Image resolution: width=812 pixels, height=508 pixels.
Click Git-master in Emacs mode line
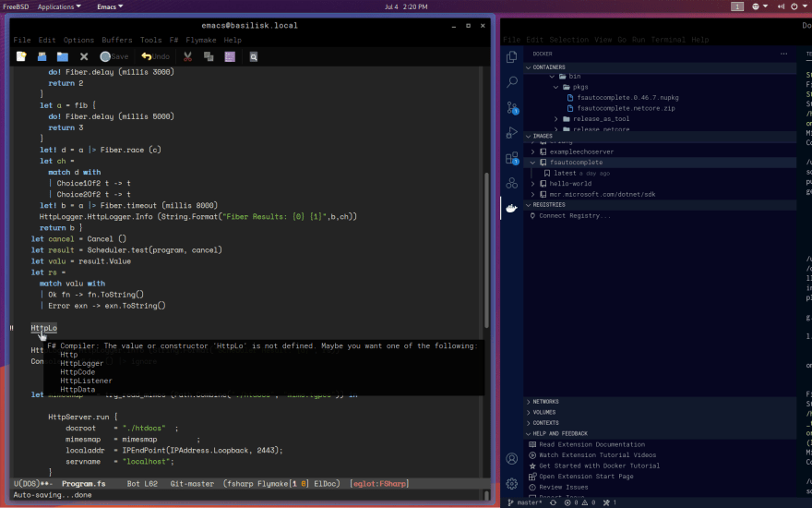(x=192, y=484)
